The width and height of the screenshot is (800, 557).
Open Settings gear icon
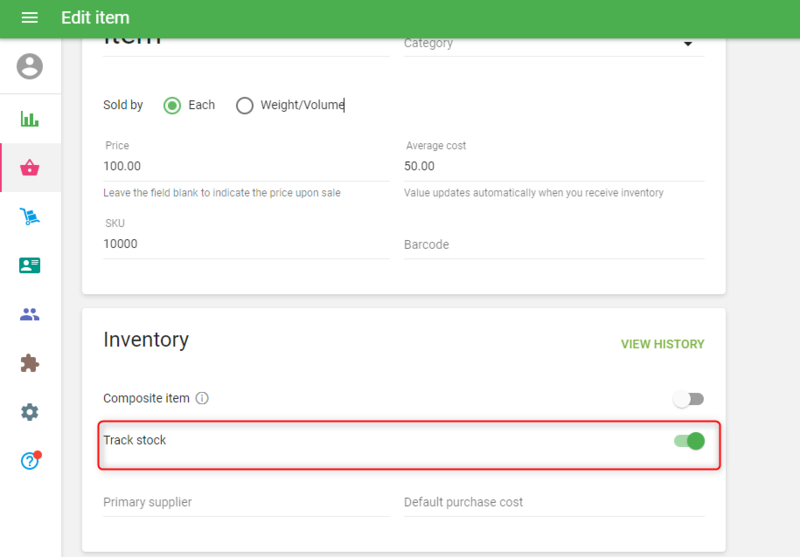pos(30,412)
